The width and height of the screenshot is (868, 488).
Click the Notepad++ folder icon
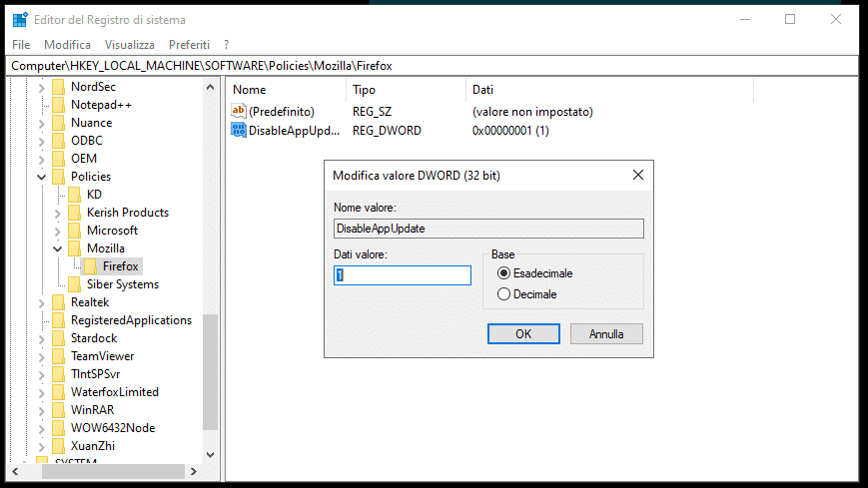tap(58, 105)
